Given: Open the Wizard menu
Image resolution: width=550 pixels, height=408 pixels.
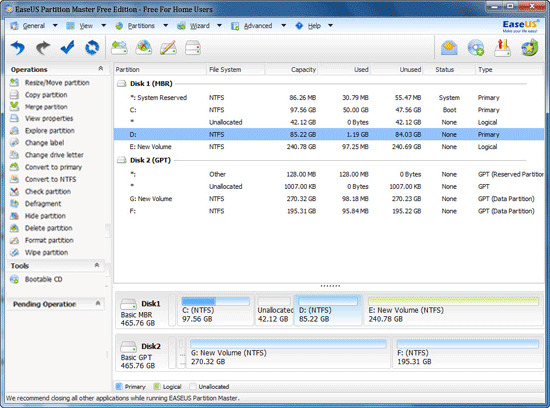Looking at the screenshot, I should tap(200, 26).
